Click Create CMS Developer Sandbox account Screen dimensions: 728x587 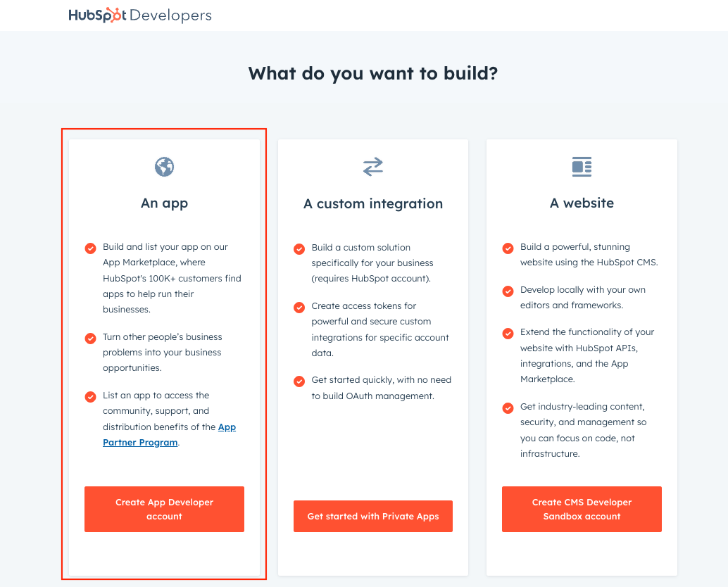582,509
